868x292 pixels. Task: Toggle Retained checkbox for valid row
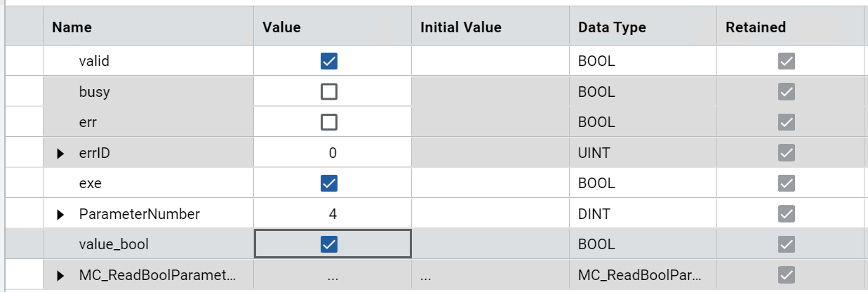coord(787,62)
